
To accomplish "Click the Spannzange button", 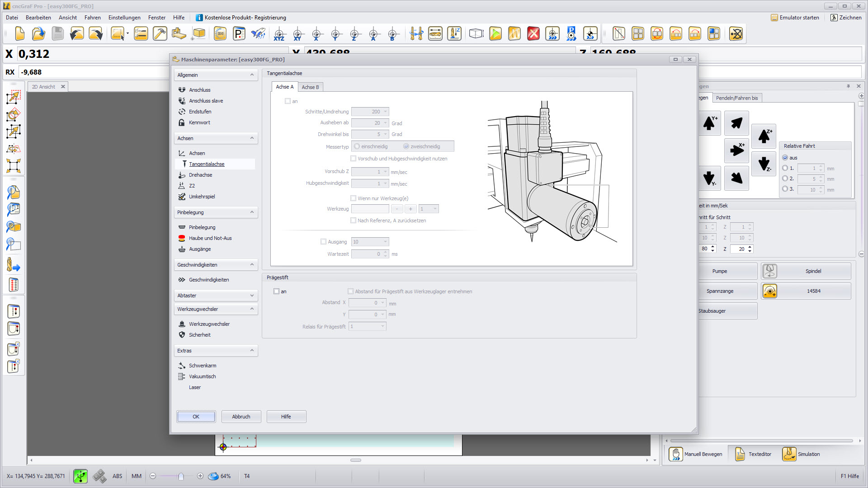I will tap(727, 291).
